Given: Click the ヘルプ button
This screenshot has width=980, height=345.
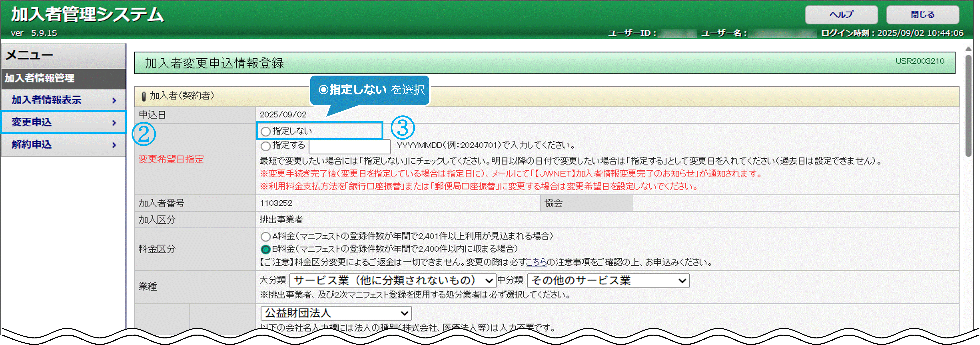Looking at the screenshot, I should [841, 15].
